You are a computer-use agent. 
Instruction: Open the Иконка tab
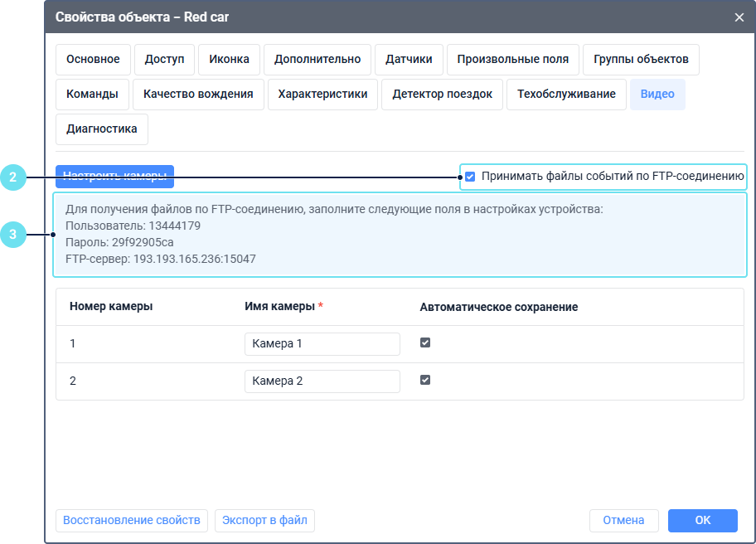click(230, 60)
